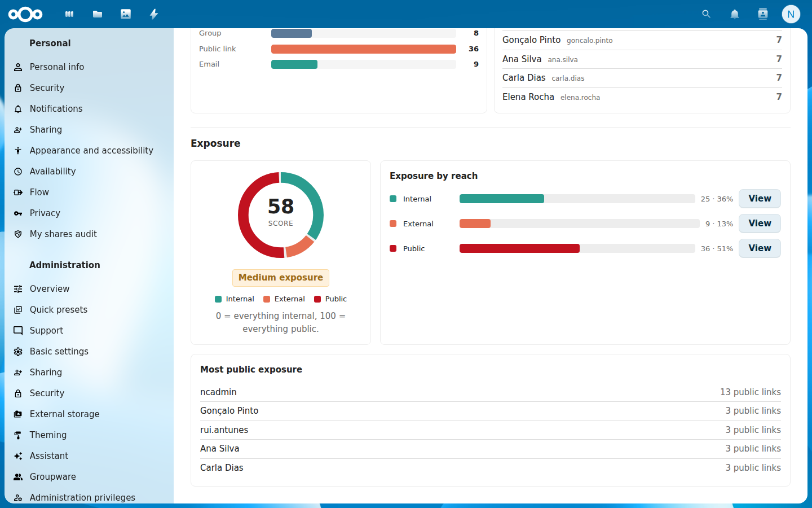
Task: Click the Support chat icon
Action: point(18,331)
